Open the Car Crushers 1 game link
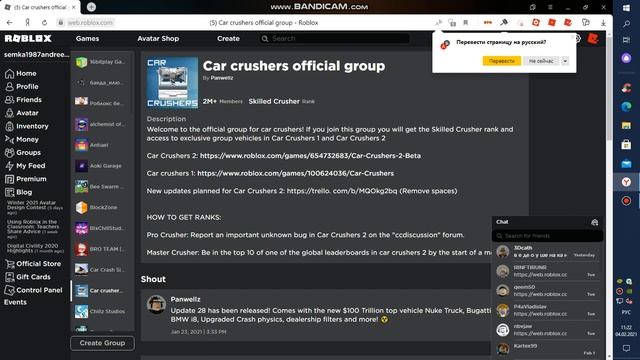Screen dimensions: 640x360 point(296,173)
